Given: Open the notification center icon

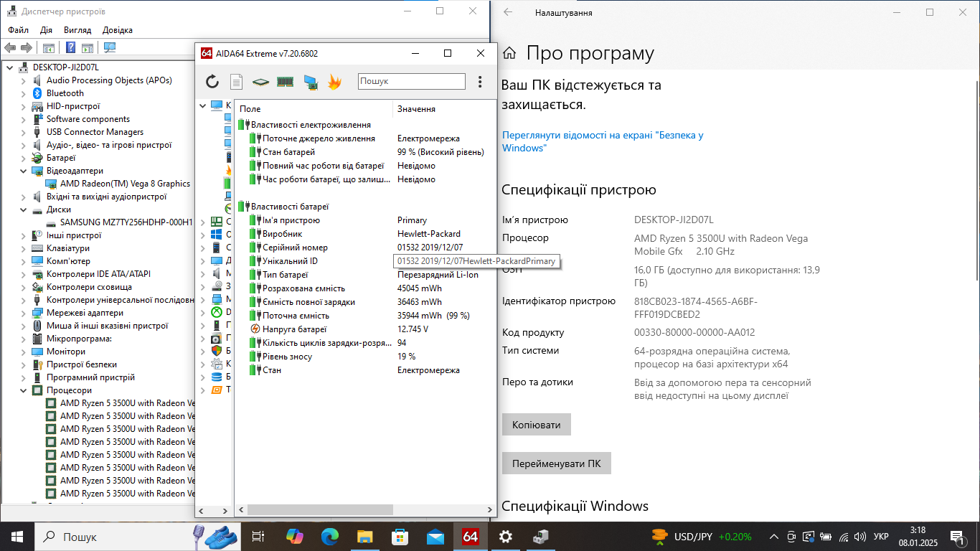Looking at the screenshot, I should click(958, 537).
